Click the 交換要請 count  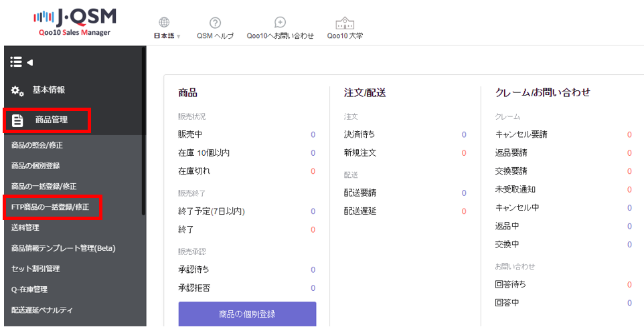[629, 171]
